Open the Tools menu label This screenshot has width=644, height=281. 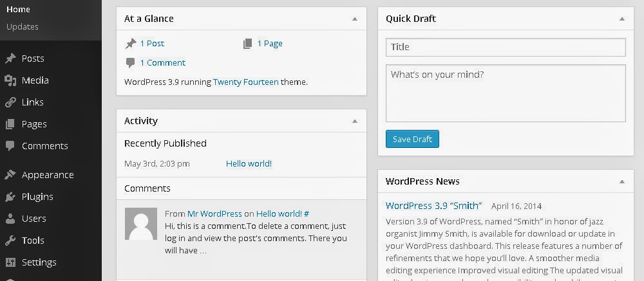click(33, 240)
